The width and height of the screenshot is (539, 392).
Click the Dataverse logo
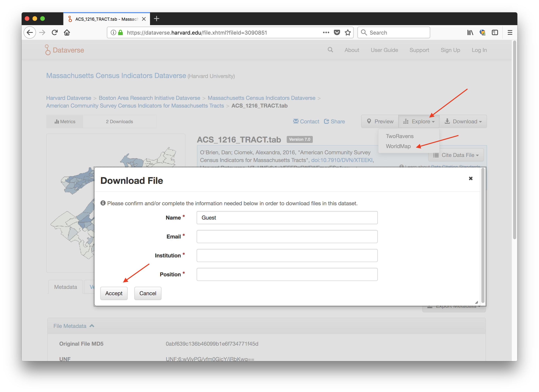coord(64,50)
